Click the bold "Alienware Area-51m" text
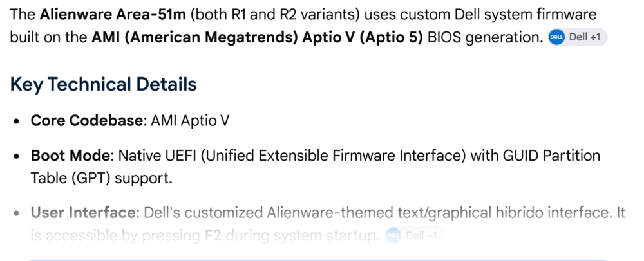This screenshot has width=644, height=261. (x=113, y=15)
